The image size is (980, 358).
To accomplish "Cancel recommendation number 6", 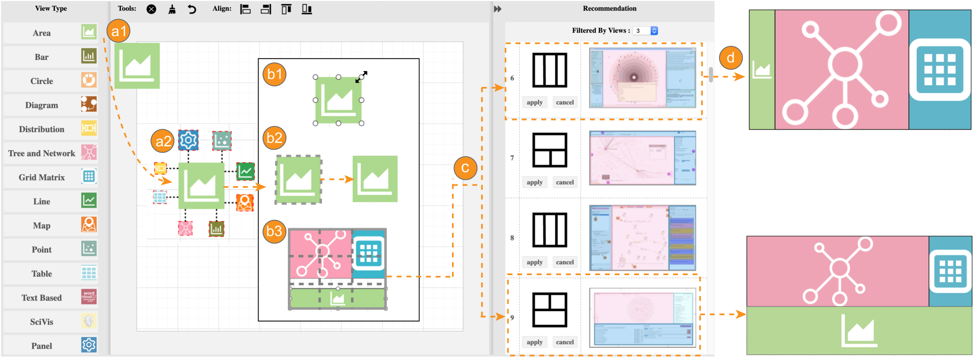I will [x=565, y=102].
